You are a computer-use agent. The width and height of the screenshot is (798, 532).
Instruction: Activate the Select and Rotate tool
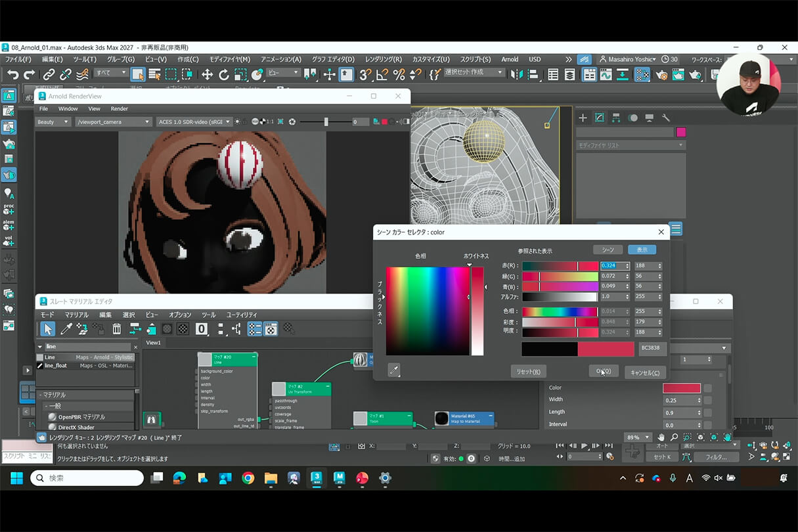pos(224,75)
